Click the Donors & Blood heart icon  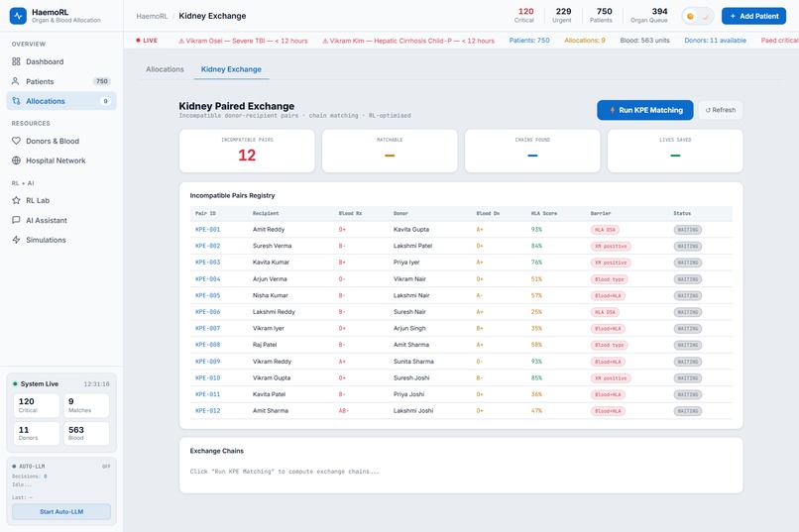pos(16,141)
